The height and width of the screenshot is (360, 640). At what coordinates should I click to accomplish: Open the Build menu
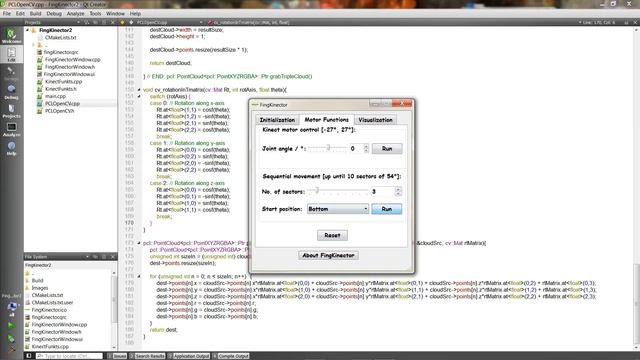pyautogui.click(x=36, y=13)
